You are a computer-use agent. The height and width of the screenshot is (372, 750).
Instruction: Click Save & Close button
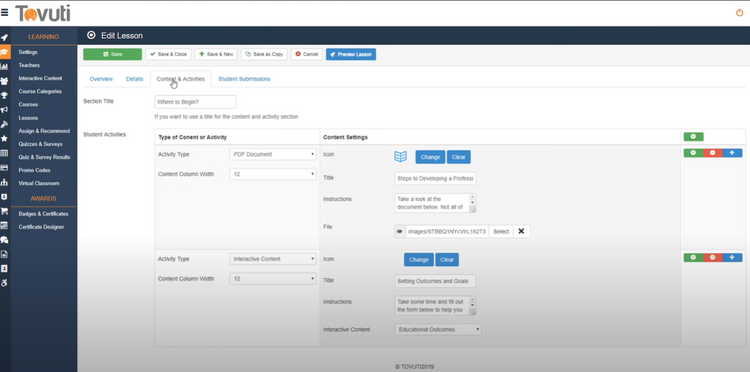click(x=168, y=54)
